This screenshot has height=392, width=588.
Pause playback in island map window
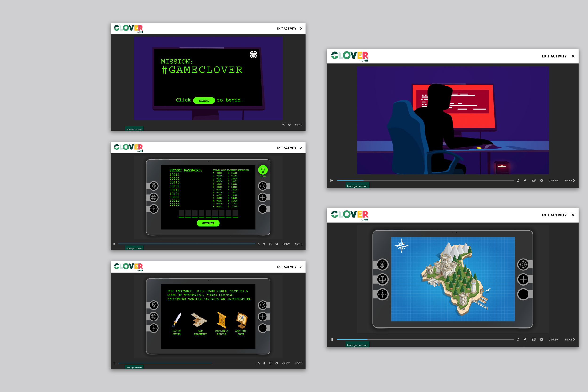tap(332, 340)
